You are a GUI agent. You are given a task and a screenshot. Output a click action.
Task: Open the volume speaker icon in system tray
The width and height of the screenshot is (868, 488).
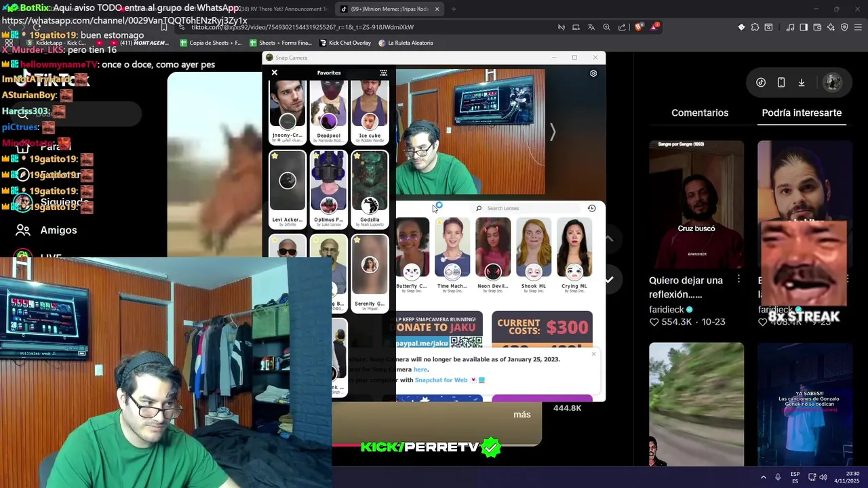[823, 477]
